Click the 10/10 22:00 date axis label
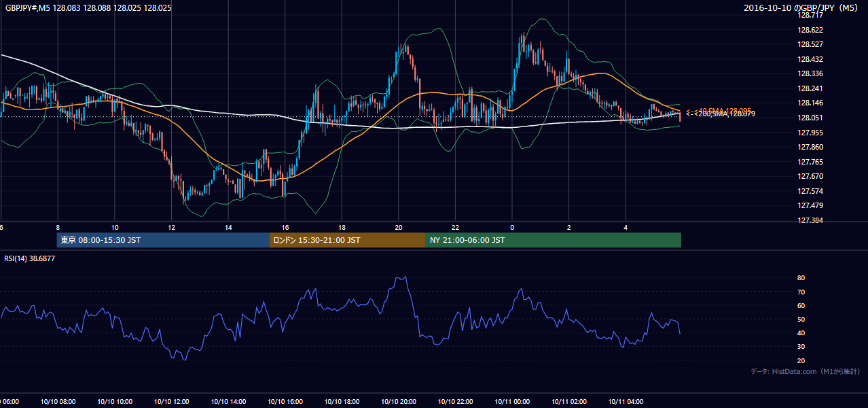This screenshot has height=408, width=868. pos(456,402)
